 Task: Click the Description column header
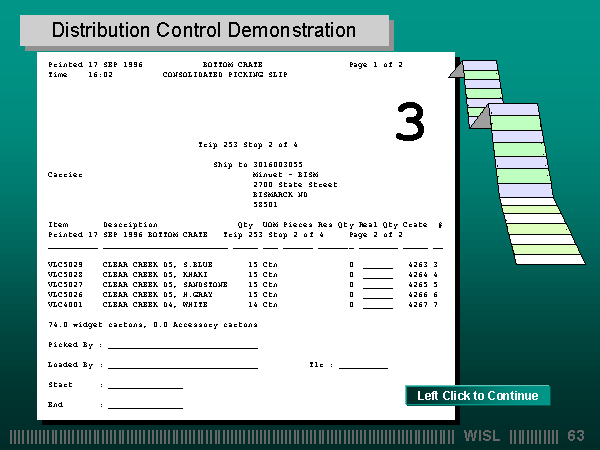(x=130, y=225)
